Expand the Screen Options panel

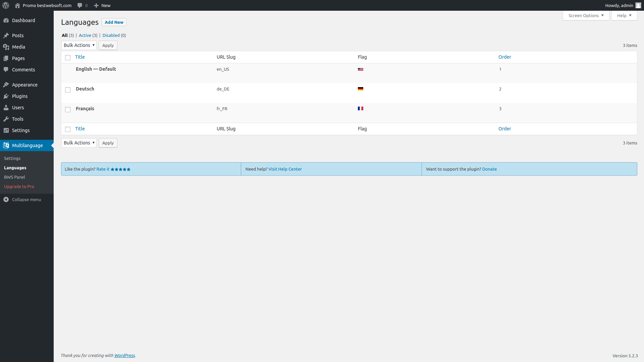pyautogui.click(x=586, y=15)
